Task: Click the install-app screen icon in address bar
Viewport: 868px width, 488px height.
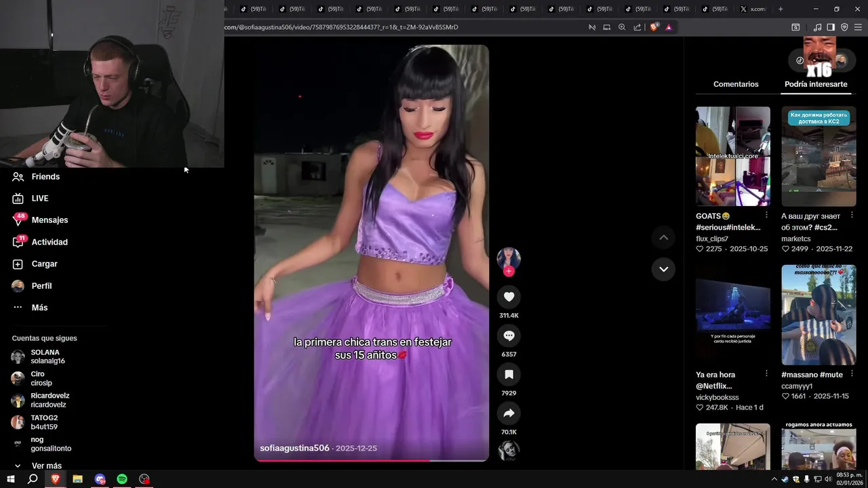Action: tap(607, 27)
